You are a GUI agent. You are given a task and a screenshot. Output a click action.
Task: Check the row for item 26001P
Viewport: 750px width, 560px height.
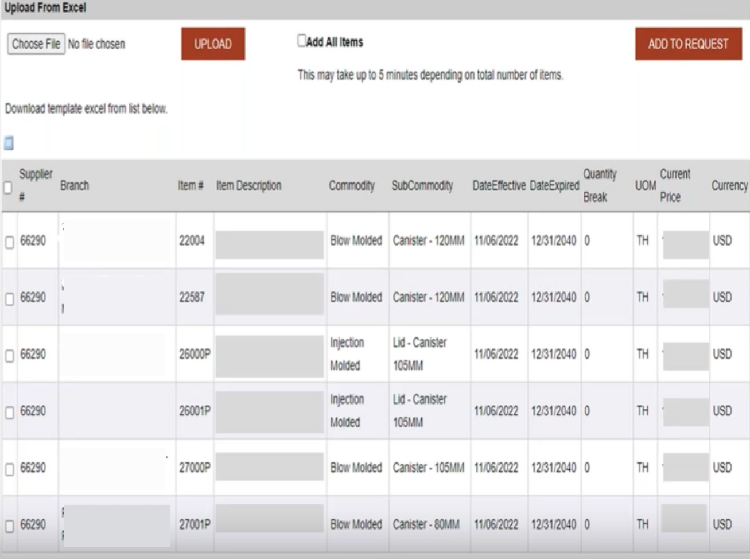pyautogui.click(x=10, y=413)
